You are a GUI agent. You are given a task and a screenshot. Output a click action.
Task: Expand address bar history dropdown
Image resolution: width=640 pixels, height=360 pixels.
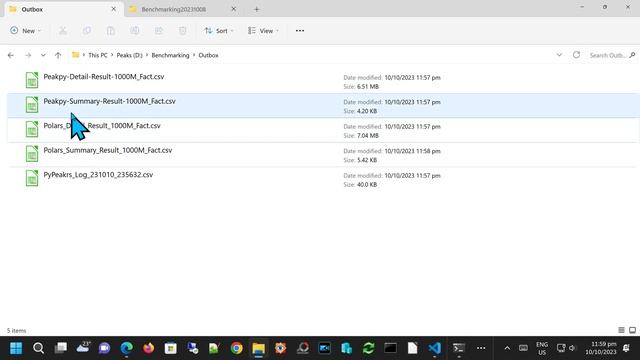click(559, 55)
